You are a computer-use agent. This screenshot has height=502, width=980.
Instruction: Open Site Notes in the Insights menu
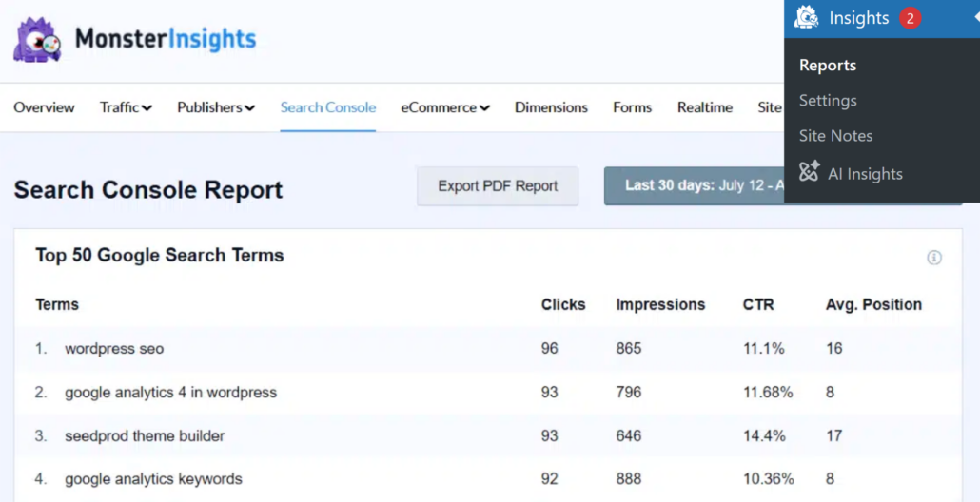[835, 136]
